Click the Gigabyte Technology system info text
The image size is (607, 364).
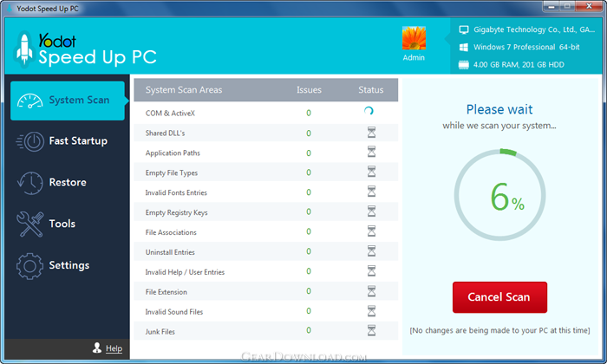point(534,29)
